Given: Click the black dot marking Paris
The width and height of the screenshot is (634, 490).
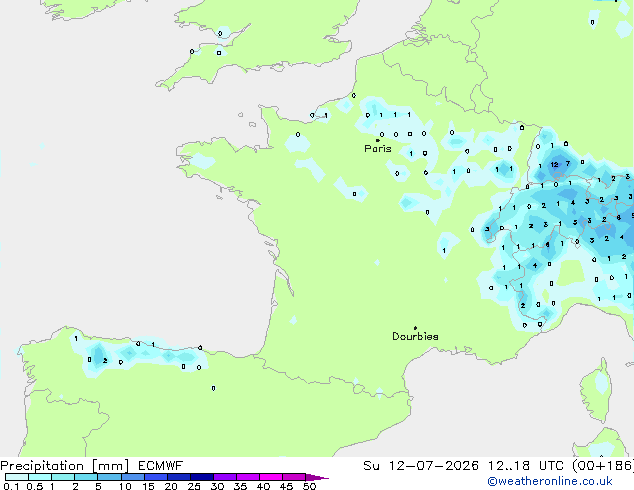Looking at the screenshot, I should [x=378, y=140].
